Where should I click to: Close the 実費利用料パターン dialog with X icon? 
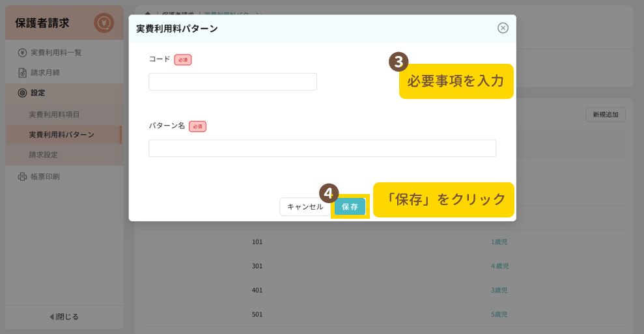point(503,28)
